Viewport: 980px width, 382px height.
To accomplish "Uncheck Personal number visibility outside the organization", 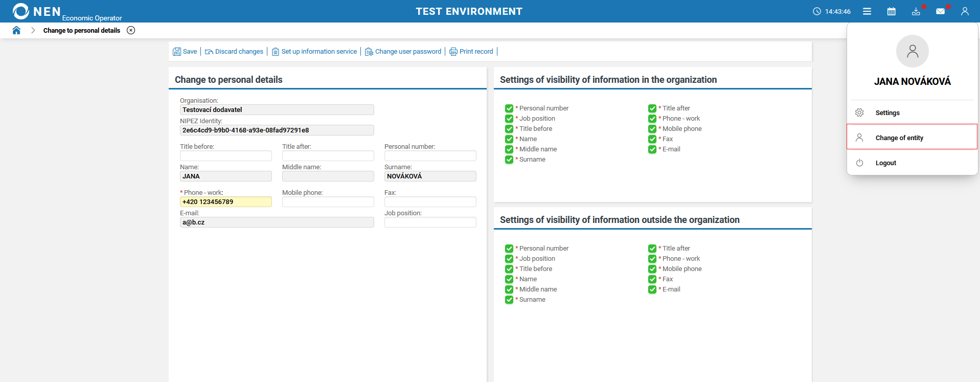I will point(509,249).
